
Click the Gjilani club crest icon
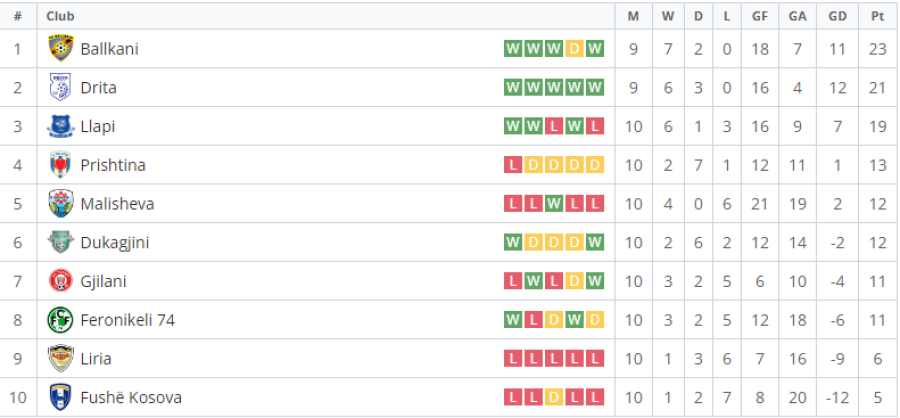tap(60, 281)
